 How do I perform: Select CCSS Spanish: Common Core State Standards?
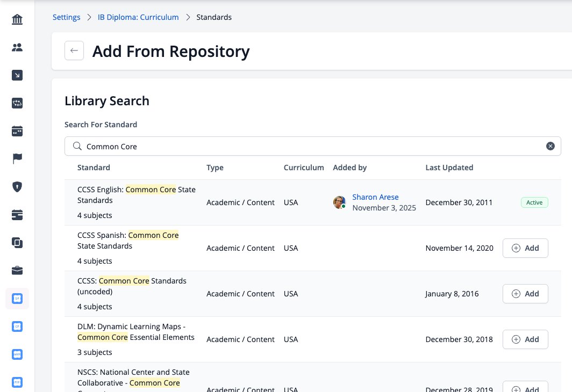pyautogui.click(x=128, y=241)
